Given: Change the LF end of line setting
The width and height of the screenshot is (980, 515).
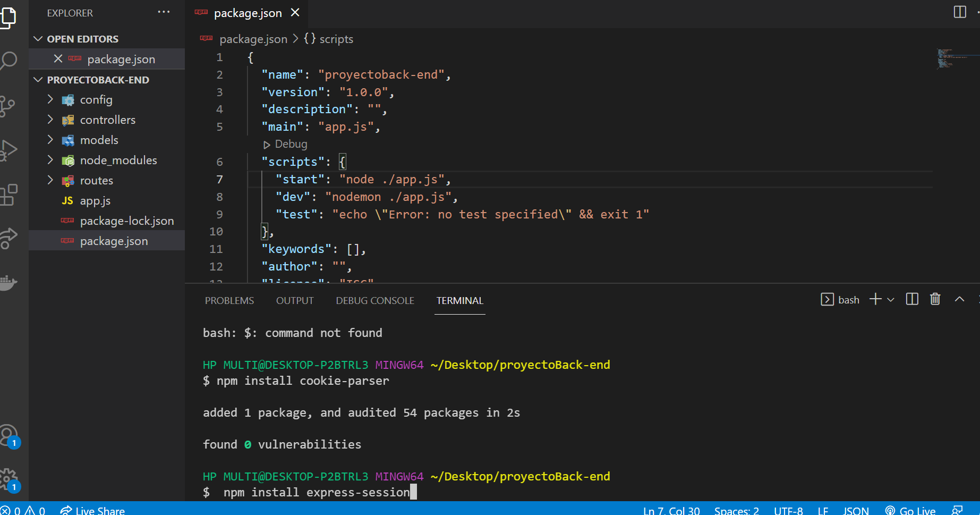Looking at the screenshot, I should tap(823, 510).
